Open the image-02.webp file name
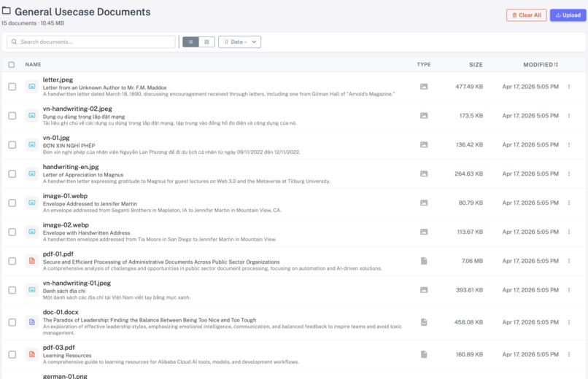This screenshot has height=379, width=588. pos(66,225)
